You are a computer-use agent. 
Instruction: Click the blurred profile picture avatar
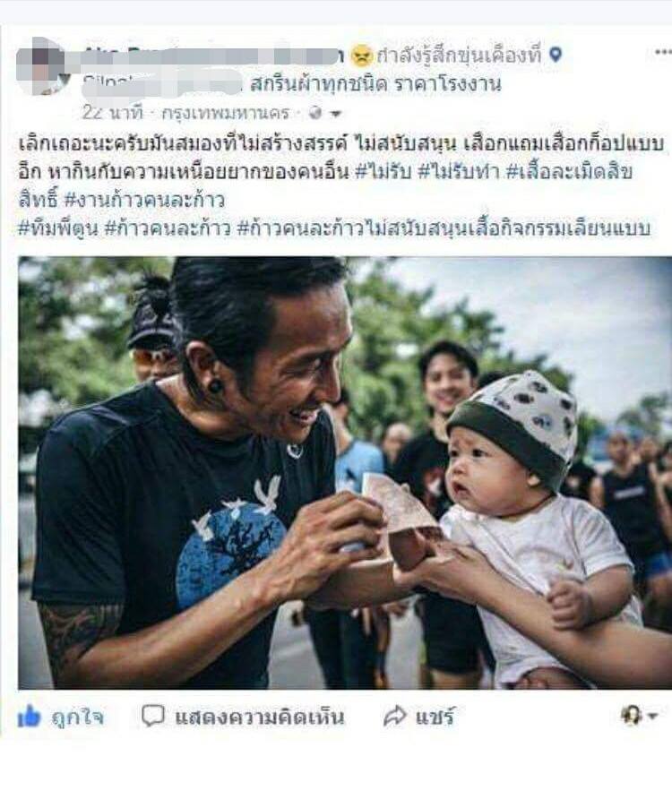tap(42, 67)
